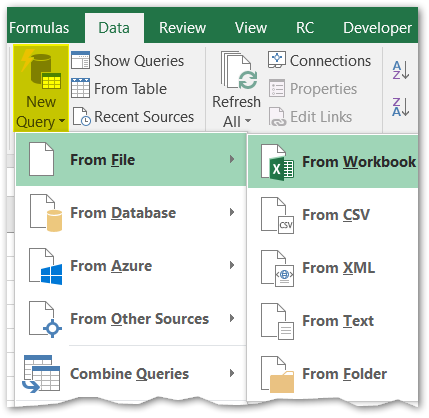Open the Combine Queries submenu
Screen dimensions: 429x418
pos(131,374)
